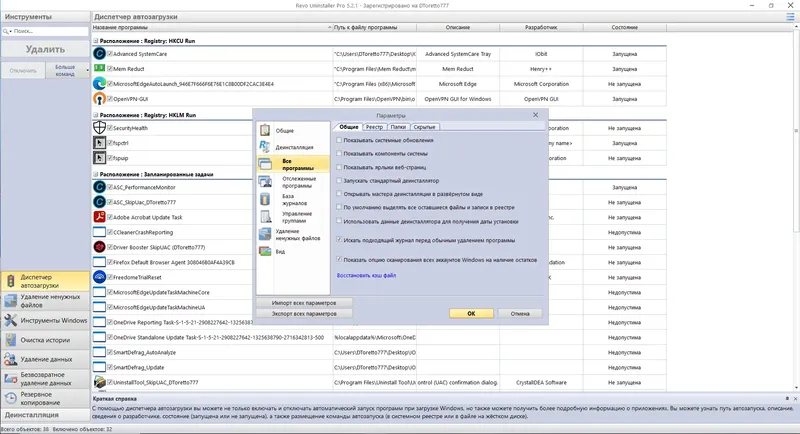This screenshot has height=434, width=800.
Task: Enable Открывать мастера деинсталляции в развёрнутом виде
Action: [339, 194]
